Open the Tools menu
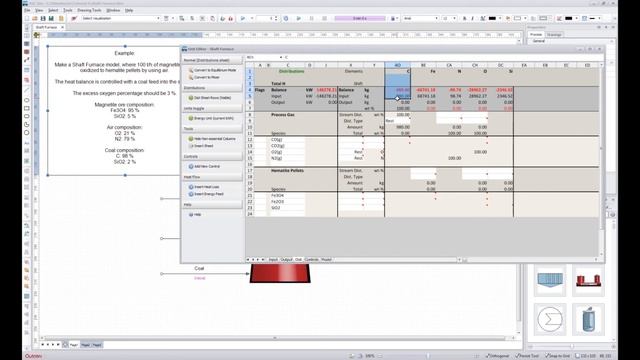The image size is (640, 360). [68, 10]
